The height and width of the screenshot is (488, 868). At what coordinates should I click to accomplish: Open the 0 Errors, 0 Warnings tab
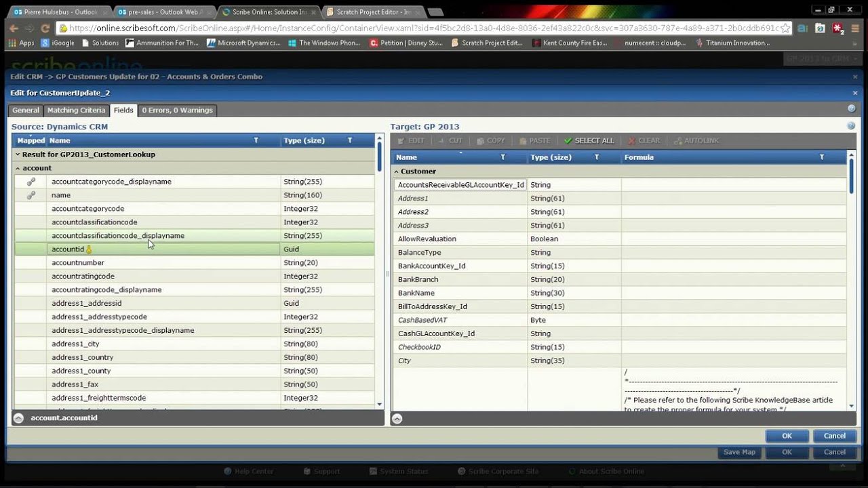177,110
